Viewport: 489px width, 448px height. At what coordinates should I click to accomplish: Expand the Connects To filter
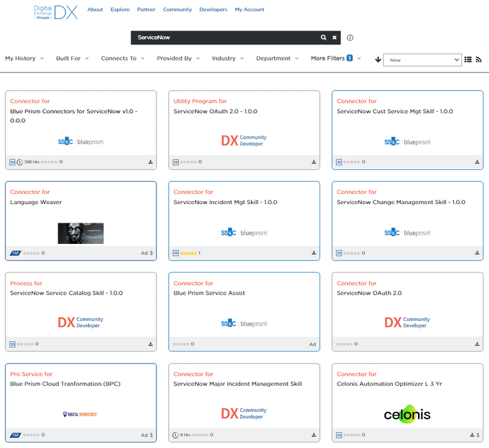coord(123,58)
